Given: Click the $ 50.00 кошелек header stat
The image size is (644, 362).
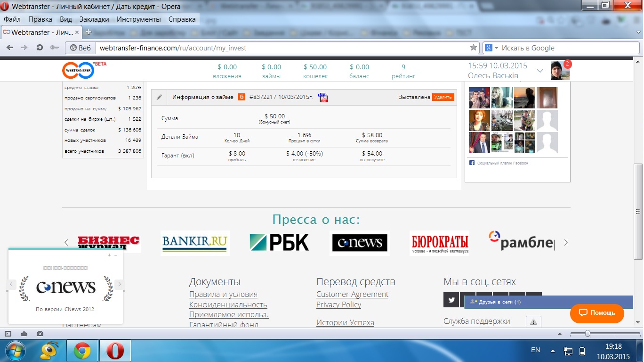Looking at the screenshot, I should 315,71.
